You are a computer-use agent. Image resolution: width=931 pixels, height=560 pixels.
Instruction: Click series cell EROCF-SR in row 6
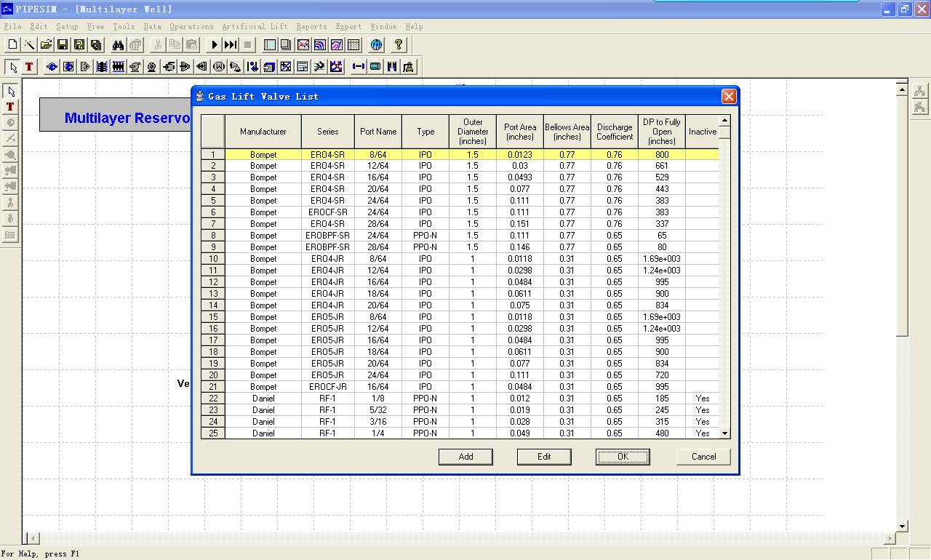click(328, 212)
